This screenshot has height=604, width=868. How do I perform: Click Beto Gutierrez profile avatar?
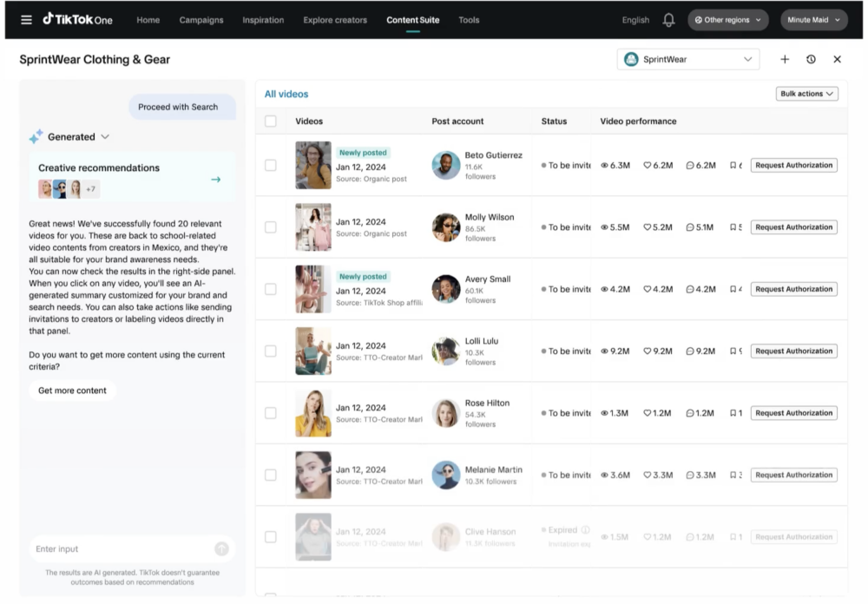446,165
